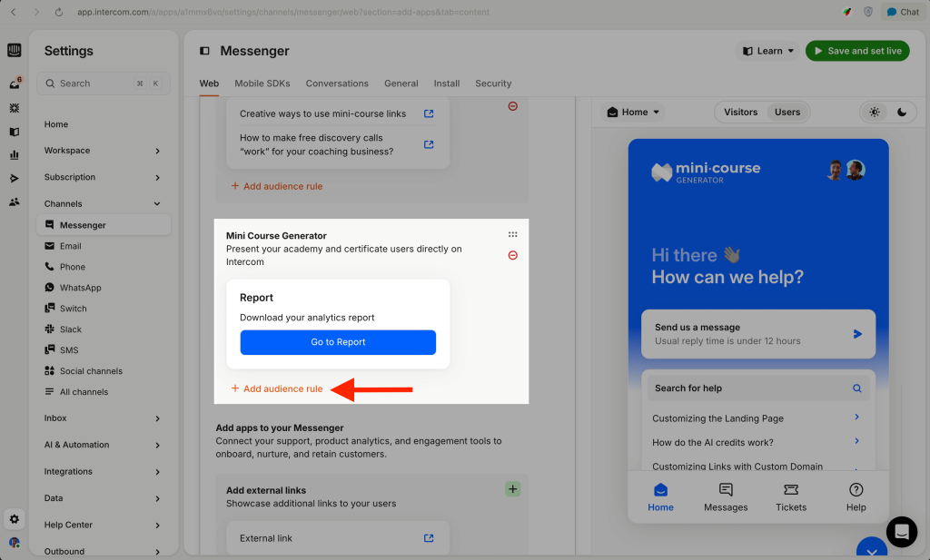Switch to Install tab
The height and width of the screenshot is (560, 930).
pyautogui.click(x=447, y=84)
